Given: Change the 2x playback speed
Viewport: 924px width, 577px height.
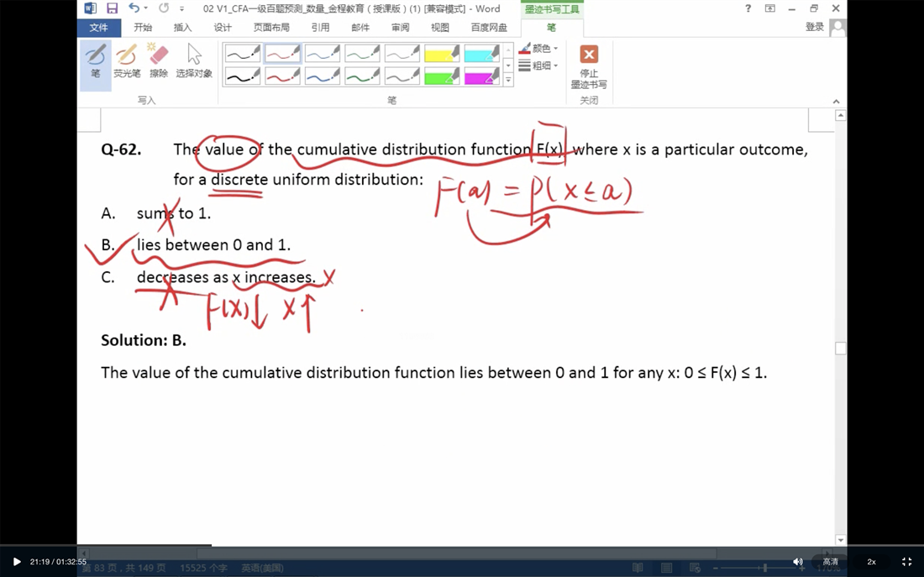Looking at the screenshot, I should pyautogui.click(x=871, y=562).
